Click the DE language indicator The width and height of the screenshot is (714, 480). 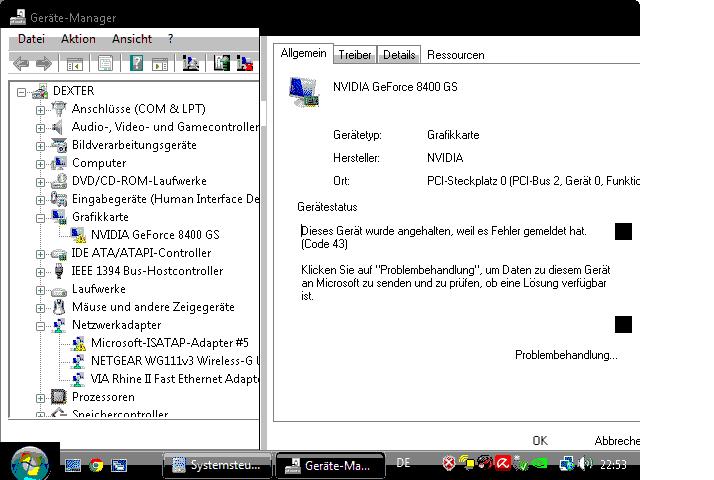coord(403,463)
